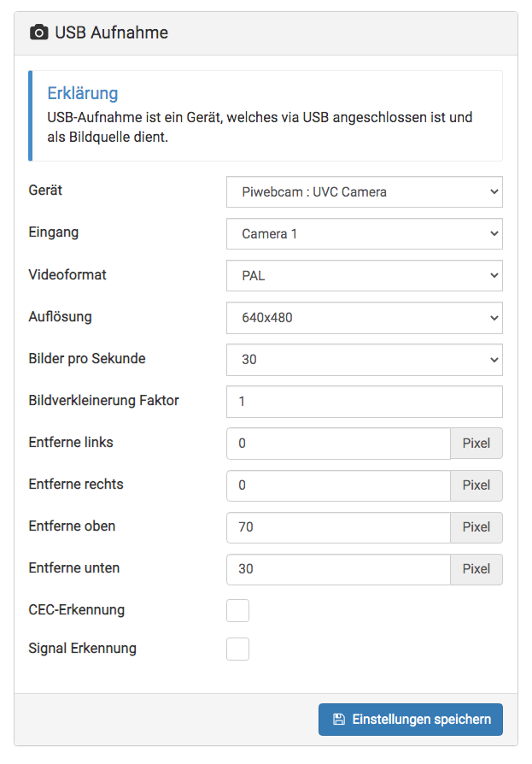532x764 pixels.
Task: Toggle the Signal Erkennung checkbox
Action: tap(237, 649)
